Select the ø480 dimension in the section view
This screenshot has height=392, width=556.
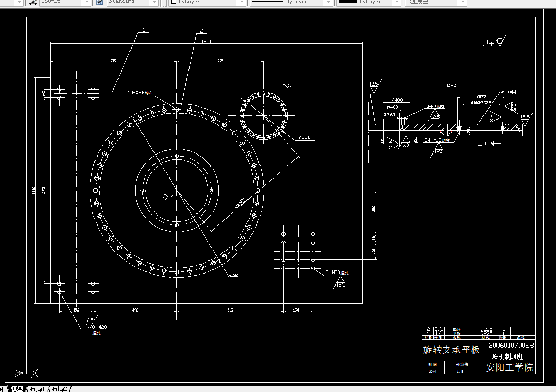397,100
